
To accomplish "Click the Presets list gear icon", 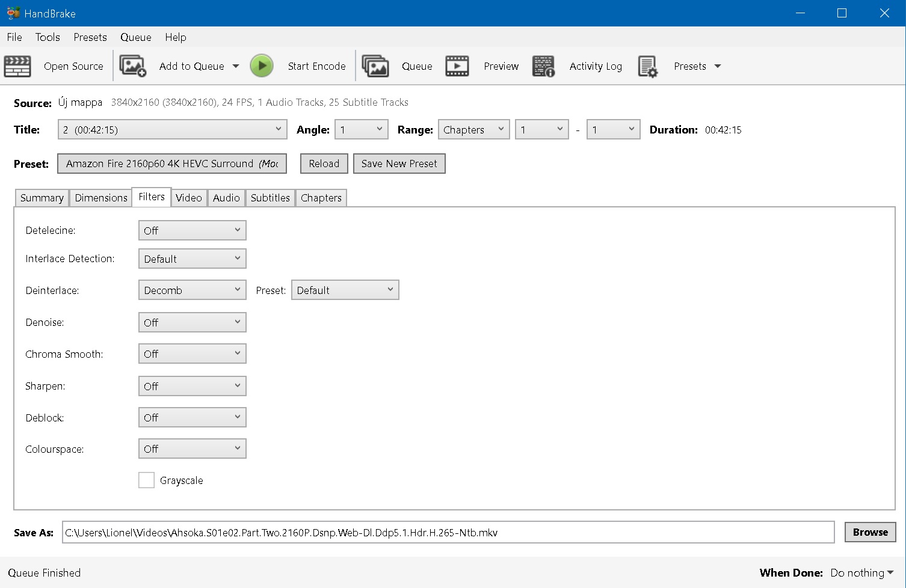I will pos(648,66).
